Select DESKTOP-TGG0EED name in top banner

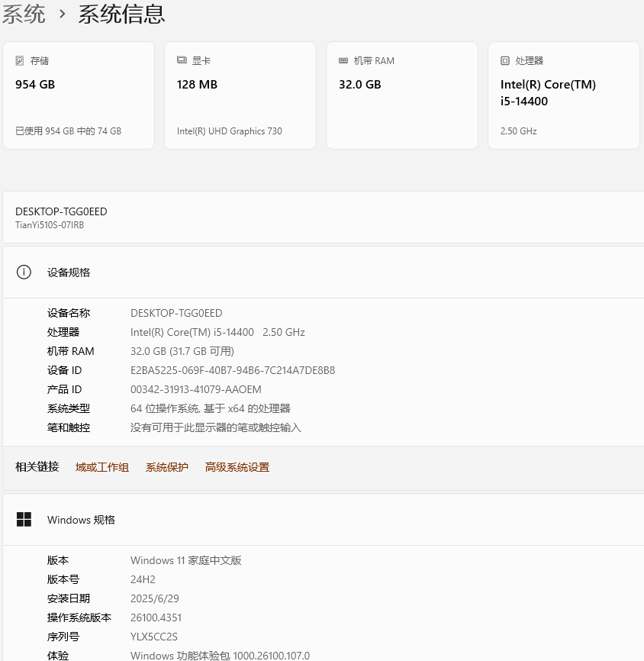click(x=61, y=211)
